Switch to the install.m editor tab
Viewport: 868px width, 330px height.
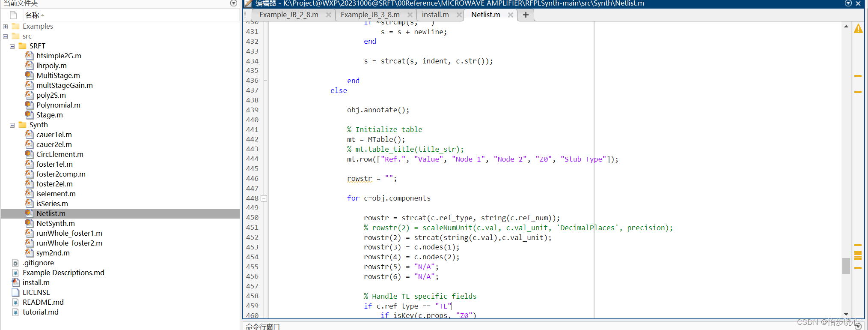click(435, 15)
